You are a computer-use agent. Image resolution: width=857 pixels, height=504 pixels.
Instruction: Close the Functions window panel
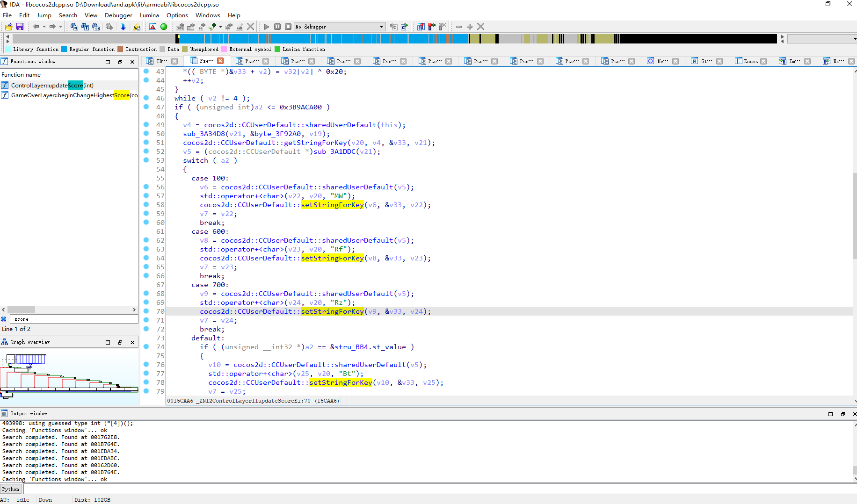point(132,62)
